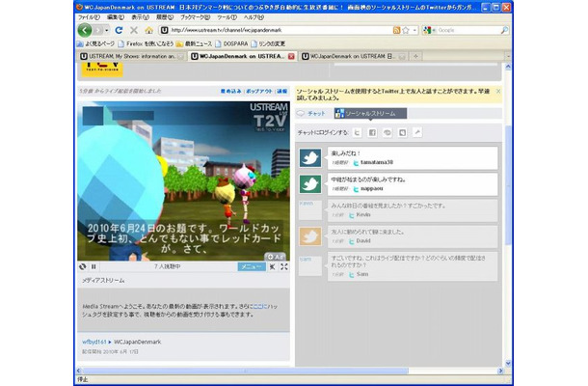588x386 pixels.
Task: Open the back/forward history dropdown arrow
Action: (x=107, y=30)
